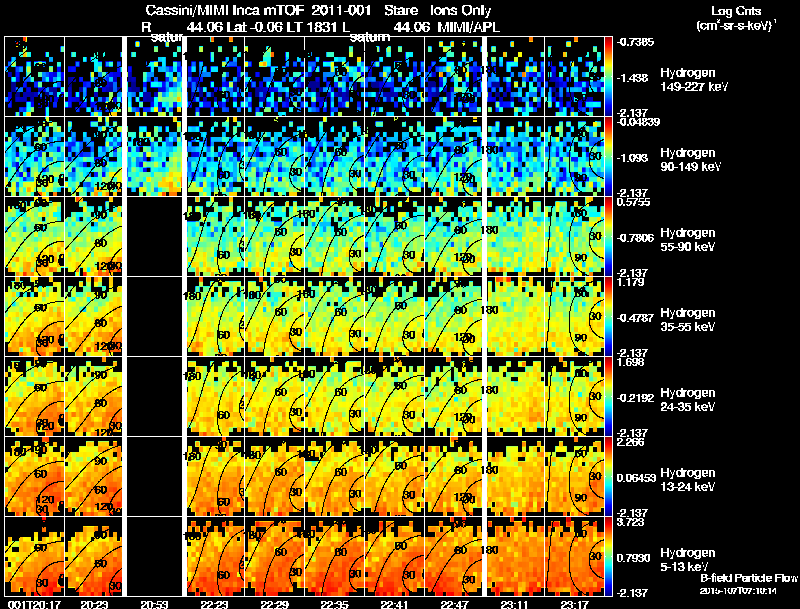
Task: Click the 'MIMI/APL' credit text
Action: coord(468,27)
